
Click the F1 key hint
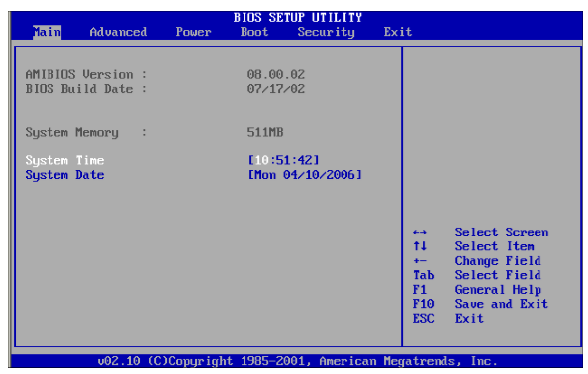[420, 290]
